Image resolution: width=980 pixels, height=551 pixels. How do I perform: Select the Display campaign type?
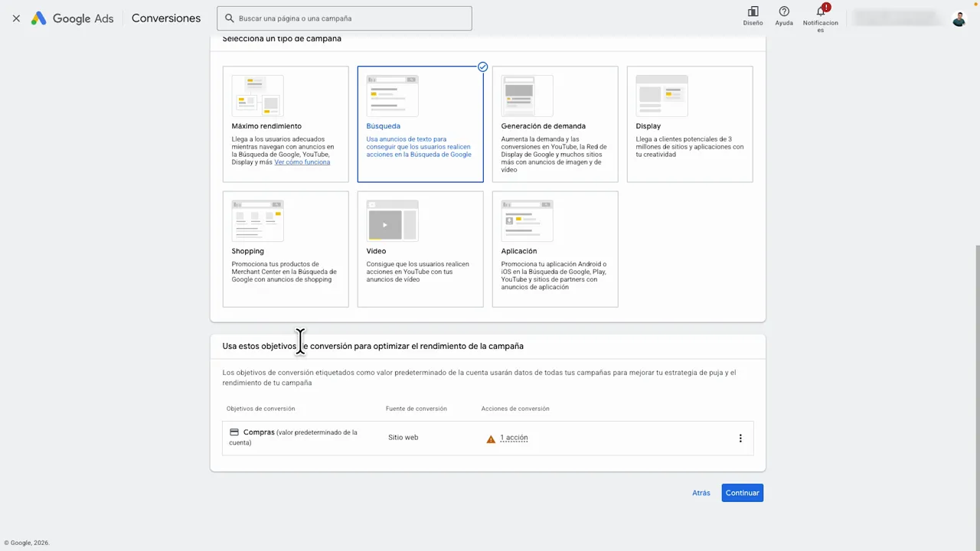(x=690, y=124)
